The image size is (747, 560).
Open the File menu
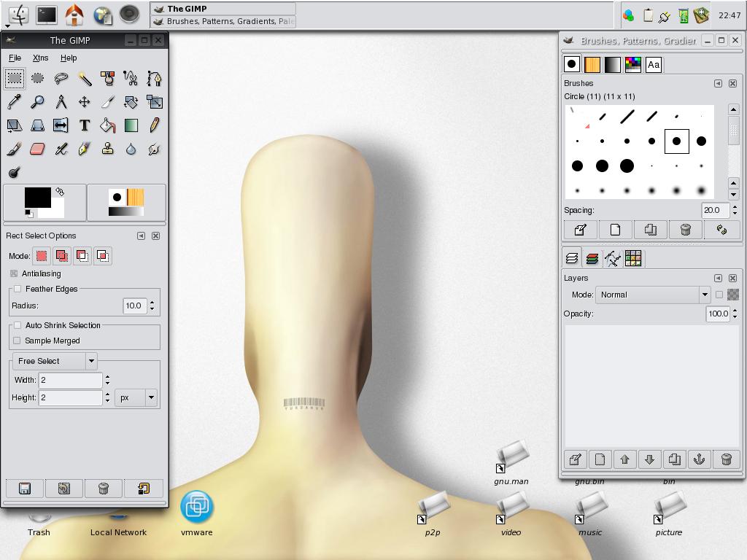pos(15,58)
